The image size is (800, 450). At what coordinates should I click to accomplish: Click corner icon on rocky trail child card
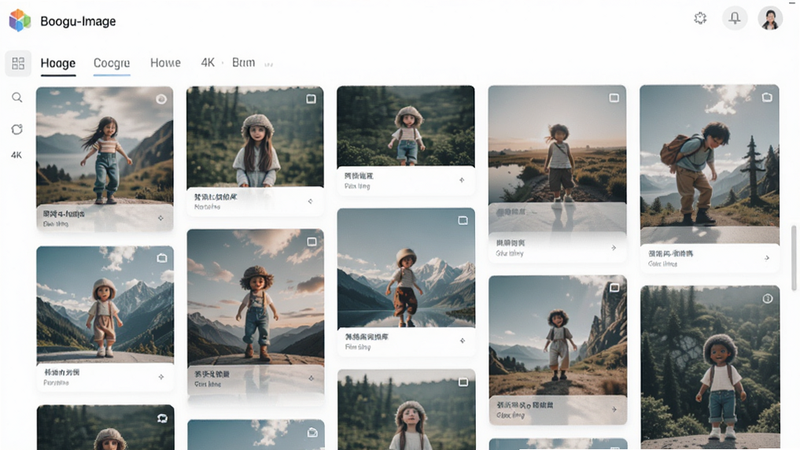(x=615, y=288)
